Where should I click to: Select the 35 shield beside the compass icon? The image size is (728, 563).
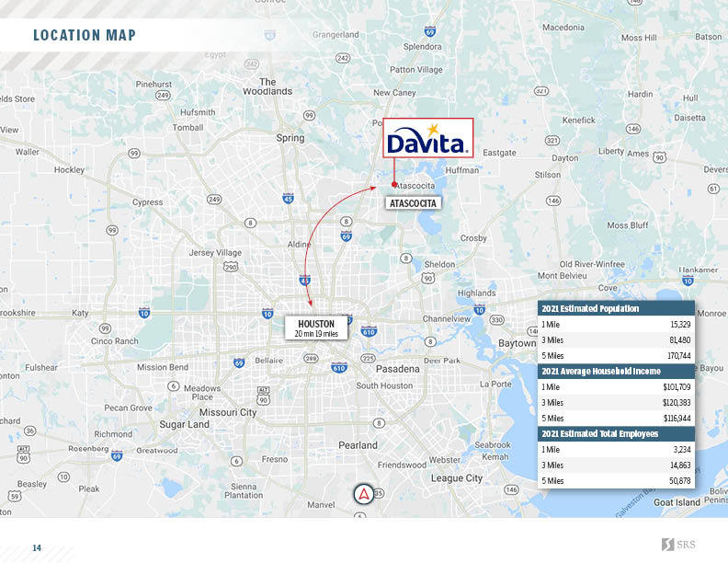[x=379, y=493]
